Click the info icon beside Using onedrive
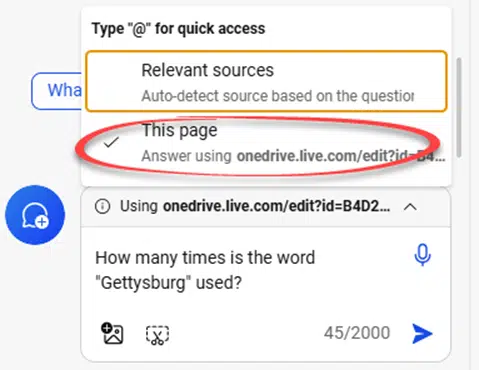The width and height of the screenshot is (479, 370). (x=102, y=206)
